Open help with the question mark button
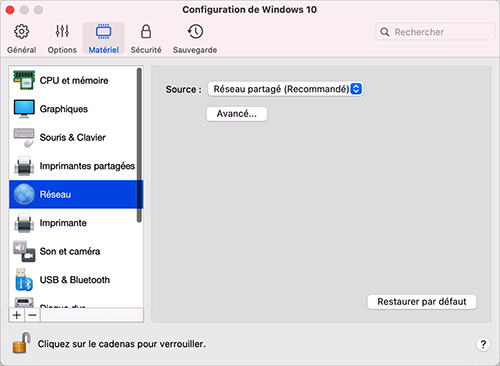The height and width of the screenshot is (366, 500). (x=483, y=344)
